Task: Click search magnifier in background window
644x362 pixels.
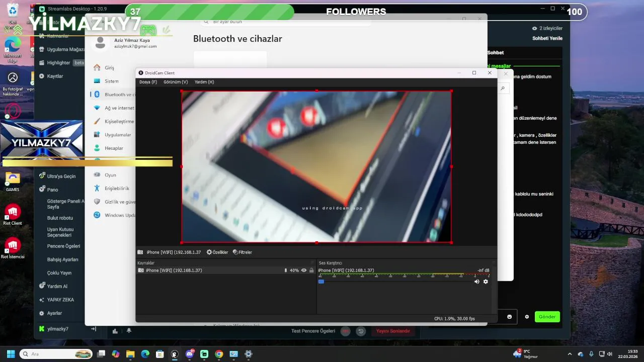Action: (503, 88)
